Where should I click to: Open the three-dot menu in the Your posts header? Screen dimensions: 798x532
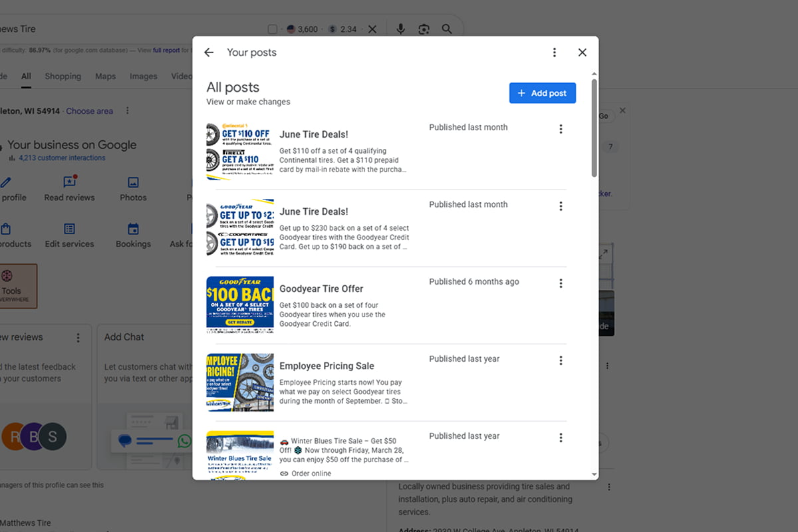point(555,53)
